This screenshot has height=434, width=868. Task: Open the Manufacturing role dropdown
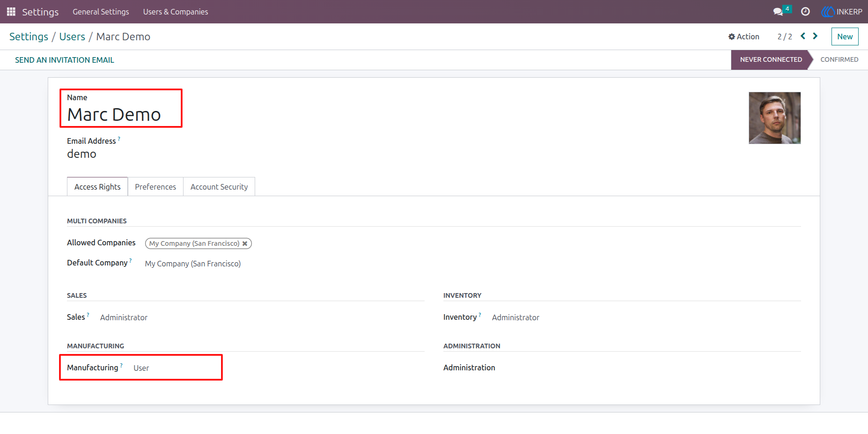(x=141, y=368)
